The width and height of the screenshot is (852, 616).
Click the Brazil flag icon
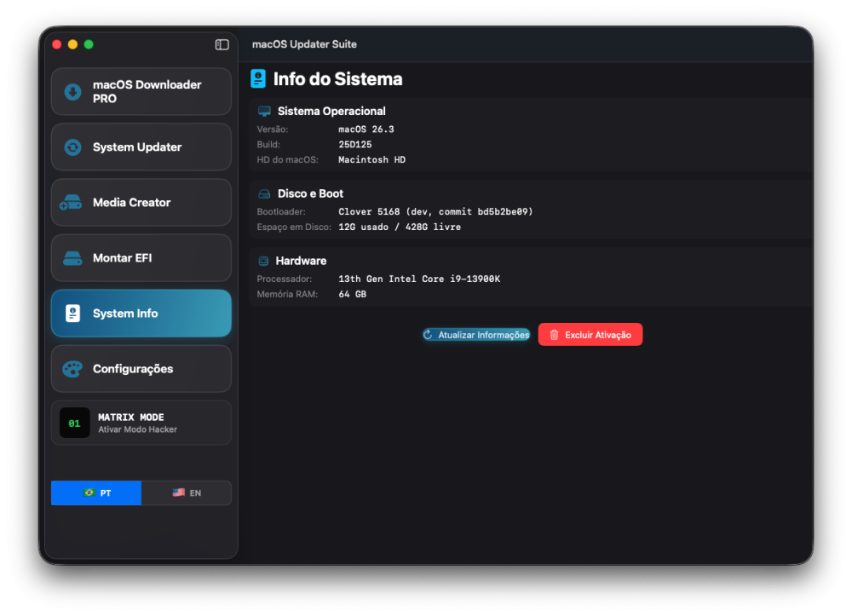tap(89, 492)
